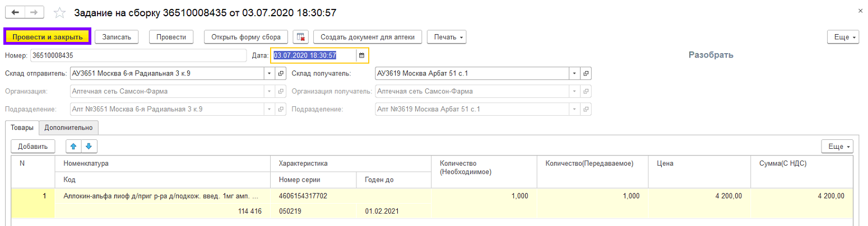Click the table icon with red cross
This screenshot has width=868, height=226.
pos(301,37)
